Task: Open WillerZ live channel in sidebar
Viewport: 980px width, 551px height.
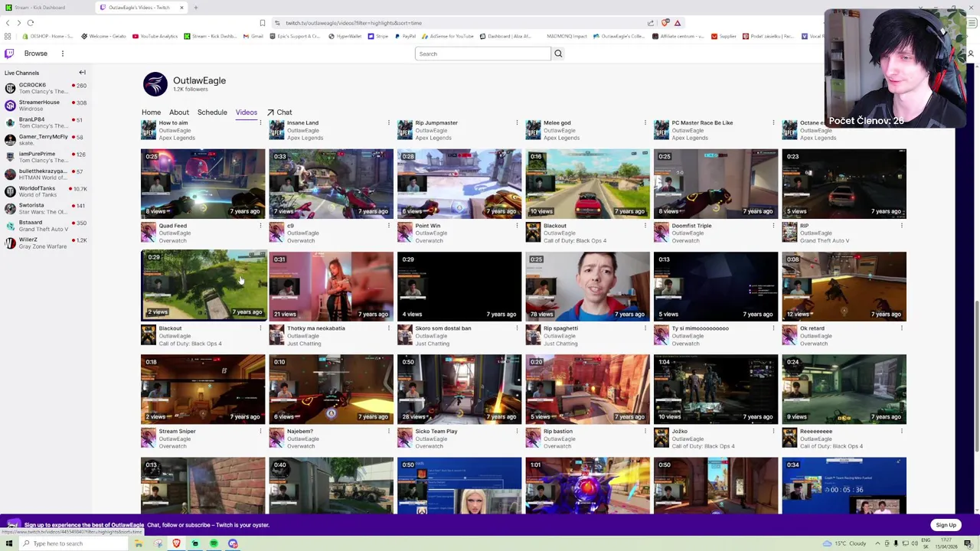Action: (x=46, y=243)
